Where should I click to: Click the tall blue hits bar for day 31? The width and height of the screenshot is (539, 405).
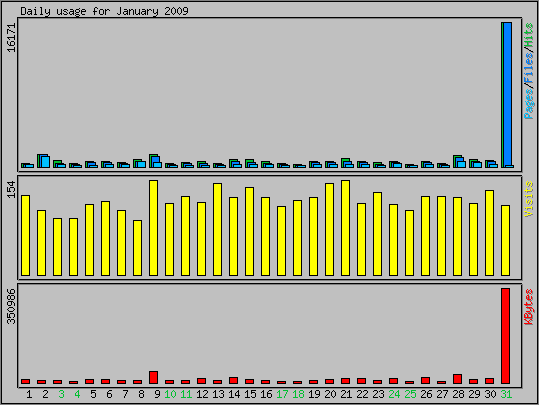pos(507,95)
